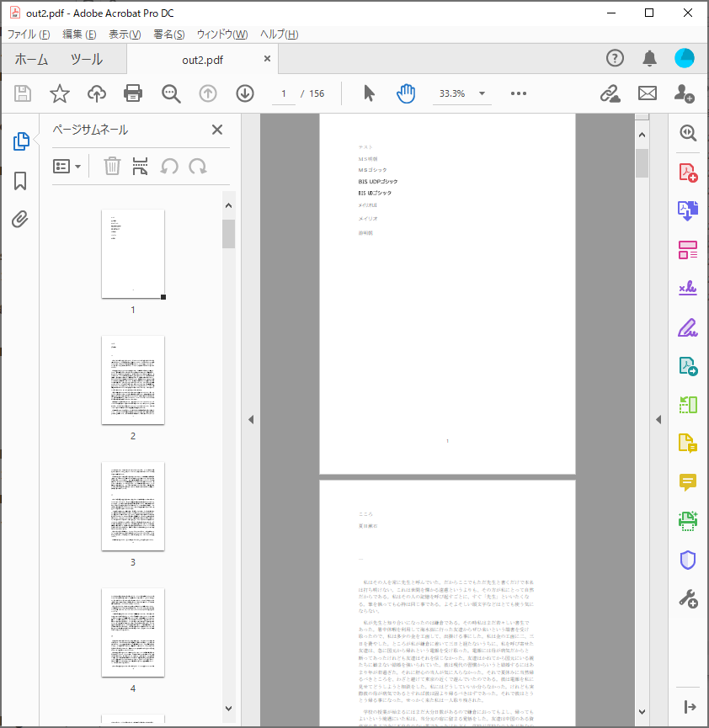This screenshot has height=728, width=709.
Task: Open the 表示 menu
Action: click(125, 35)
